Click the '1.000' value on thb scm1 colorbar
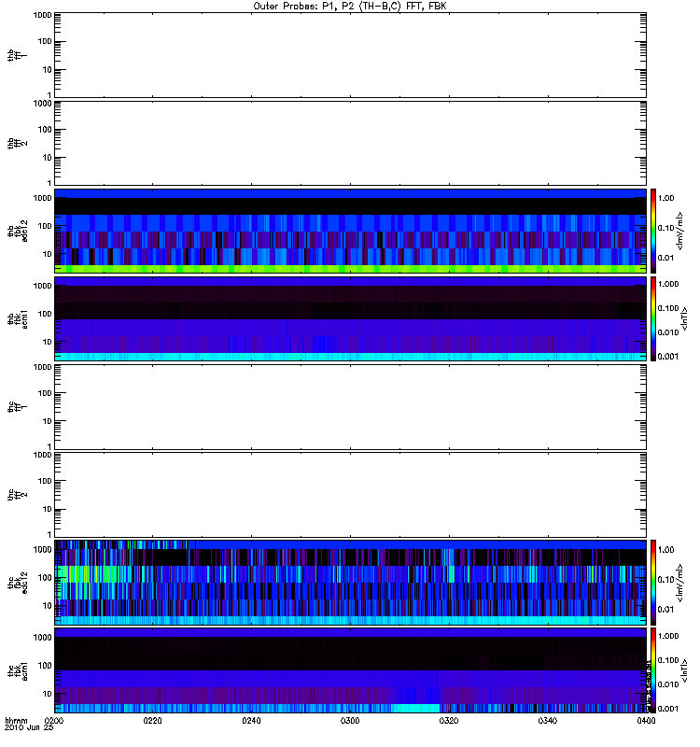The image size is (700, 747). point(668,284)
